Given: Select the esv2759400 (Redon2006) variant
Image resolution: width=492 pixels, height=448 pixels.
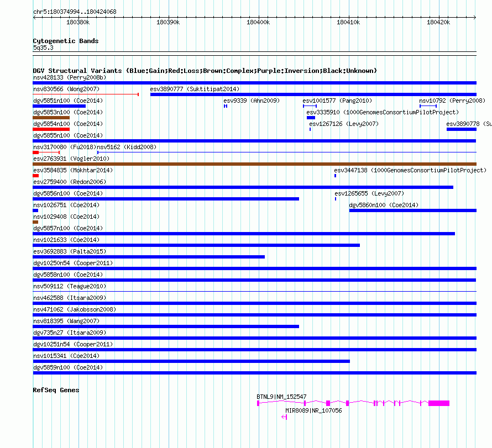Looking at the screenshot, I should pos(243,187).
